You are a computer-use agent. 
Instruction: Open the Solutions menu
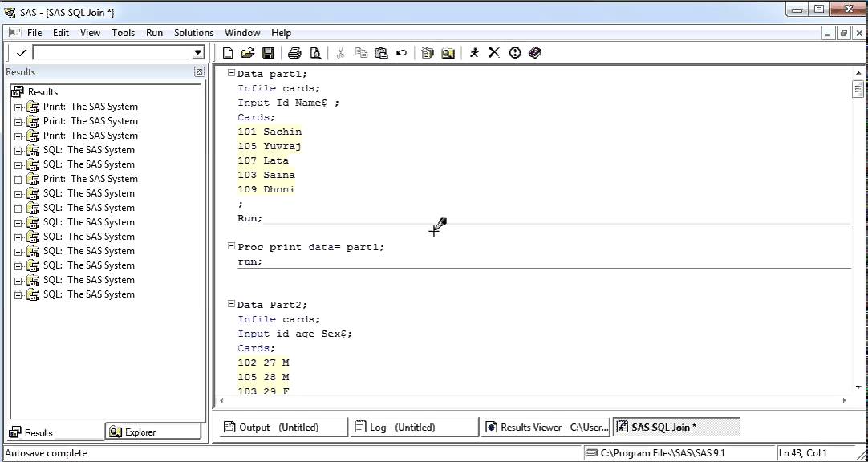coord(194,33)
